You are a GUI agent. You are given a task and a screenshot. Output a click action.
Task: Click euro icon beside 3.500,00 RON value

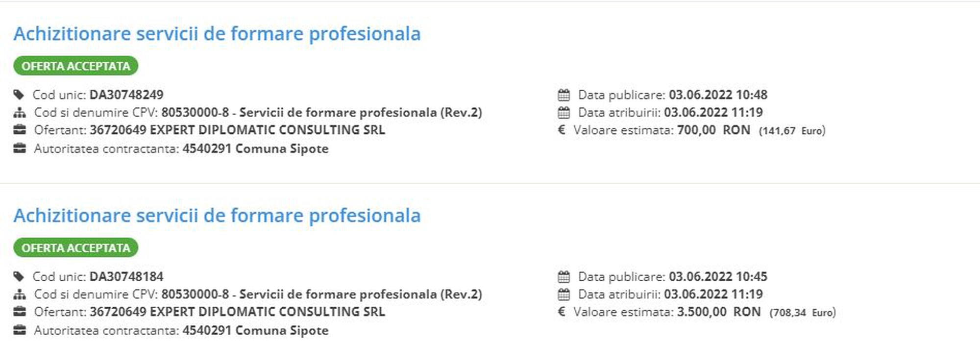click(562, 312)
